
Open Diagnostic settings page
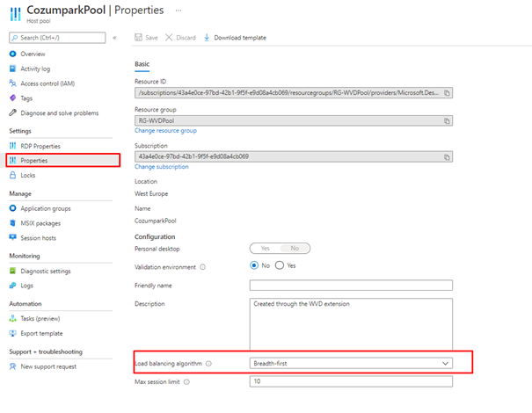point(46,272)
